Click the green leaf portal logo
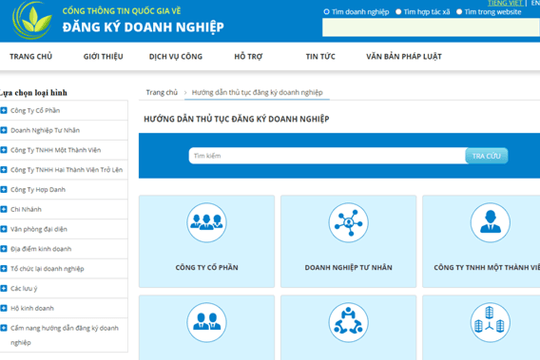Viewport: 540px width, 360px height. coord(32,20)
